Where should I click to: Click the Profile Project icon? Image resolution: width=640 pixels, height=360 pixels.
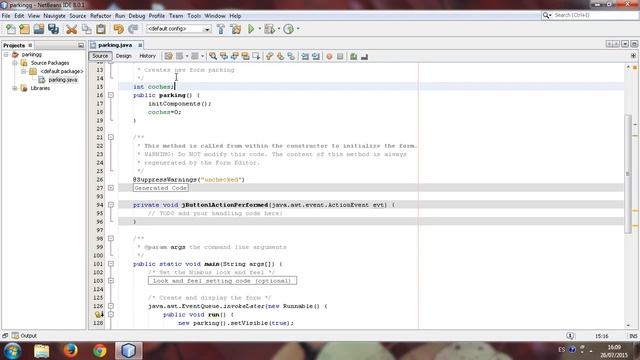(289, 29)
